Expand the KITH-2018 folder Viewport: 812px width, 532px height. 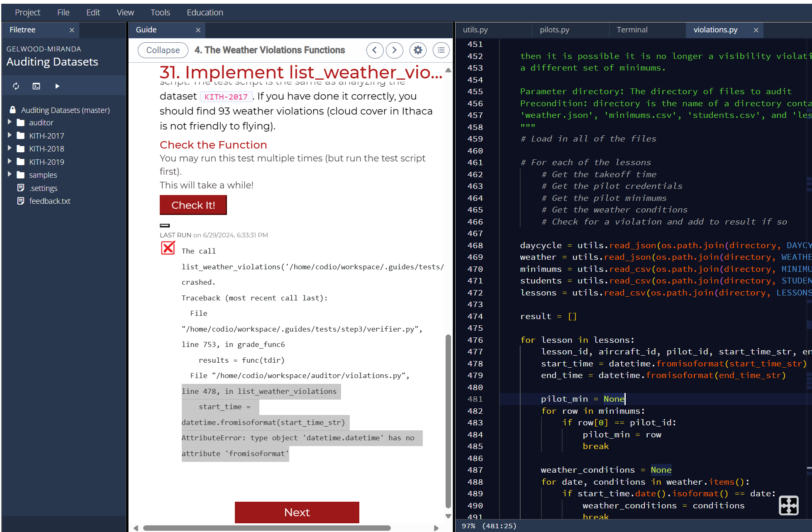[x=10, y=149]
